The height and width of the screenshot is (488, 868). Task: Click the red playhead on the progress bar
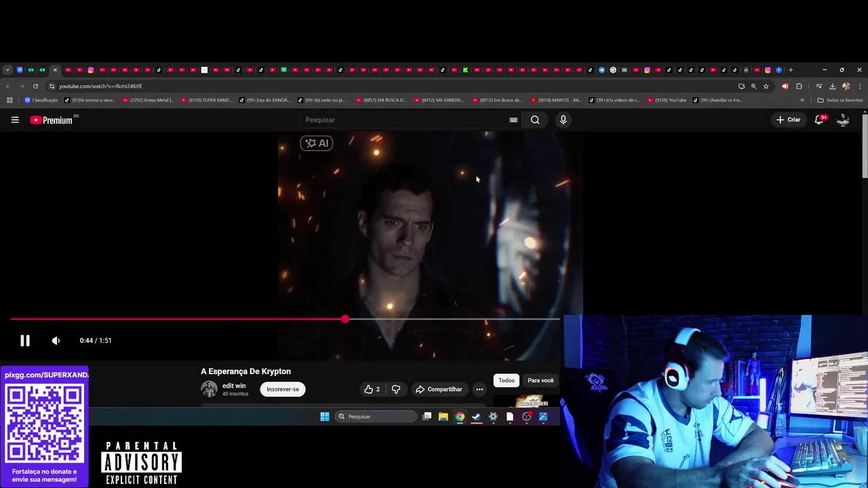coord(345,319)
